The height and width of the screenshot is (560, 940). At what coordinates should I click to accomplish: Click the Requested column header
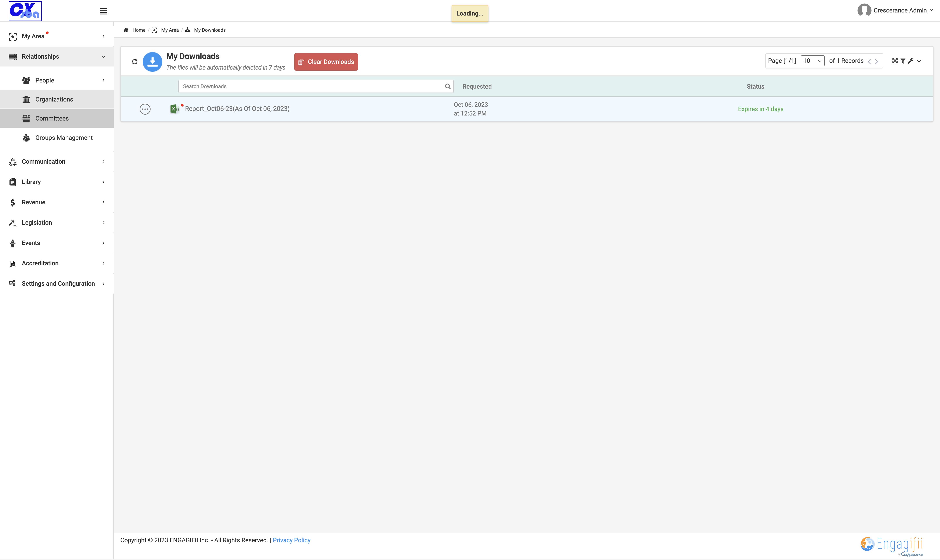(477, 86)
